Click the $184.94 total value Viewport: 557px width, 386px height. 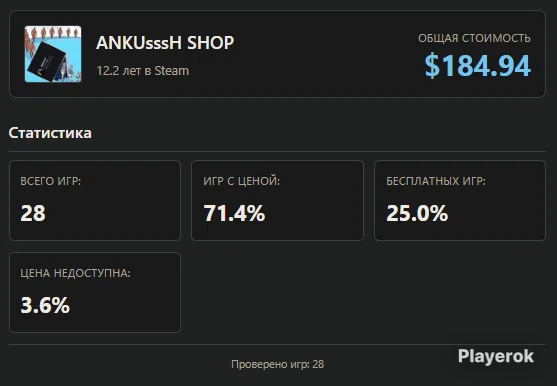click(x=478, y=66)
